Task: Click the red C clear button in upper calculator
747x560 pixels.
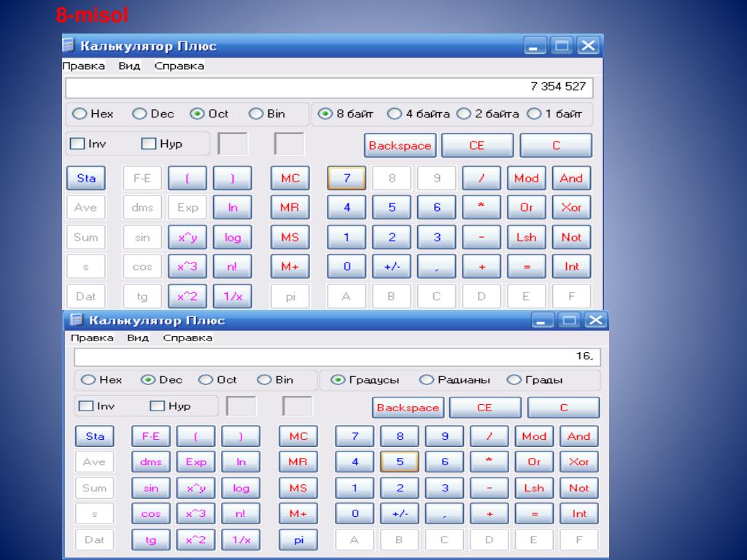Action: (x=556, y=145)
